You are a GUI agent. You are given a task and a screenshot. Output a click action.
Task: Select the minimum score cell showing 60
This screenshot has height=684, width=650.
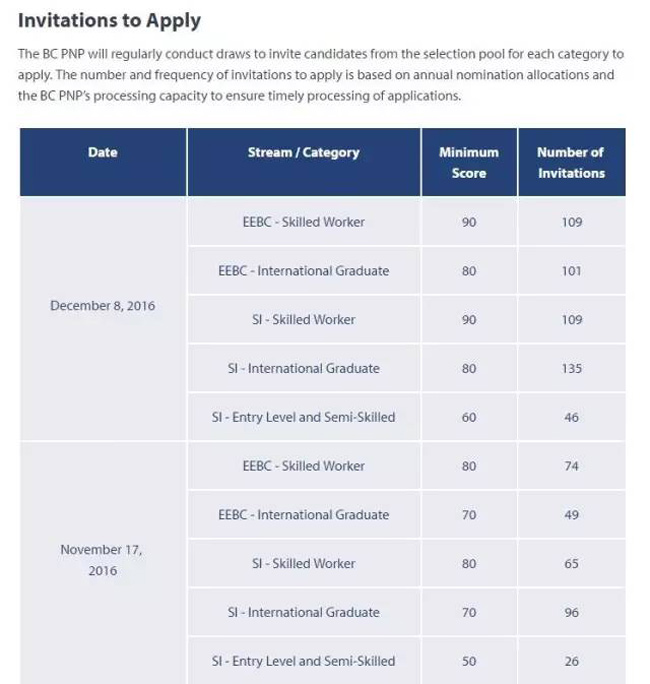point(469,417)
